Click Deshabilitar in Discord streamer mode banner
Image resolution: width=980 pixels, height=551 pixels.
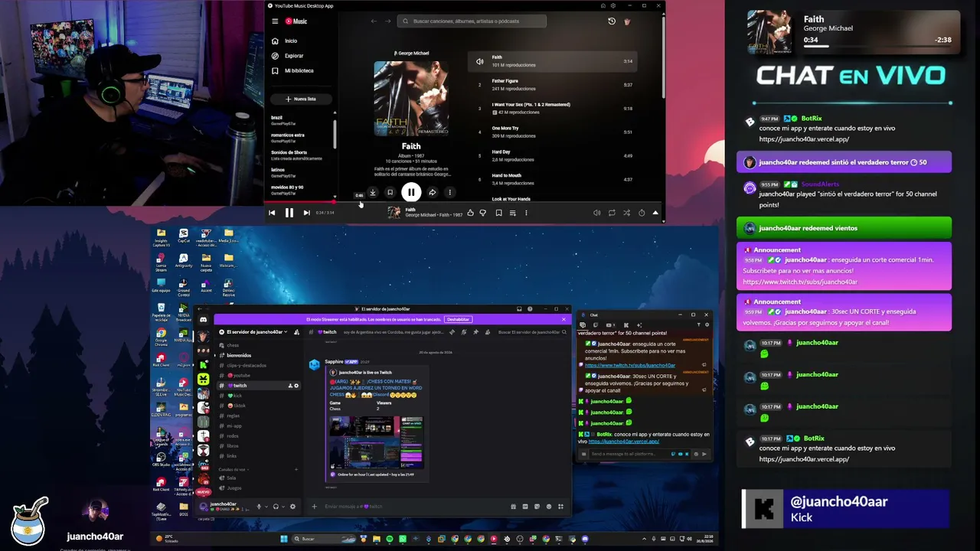[x=458, y=319]
